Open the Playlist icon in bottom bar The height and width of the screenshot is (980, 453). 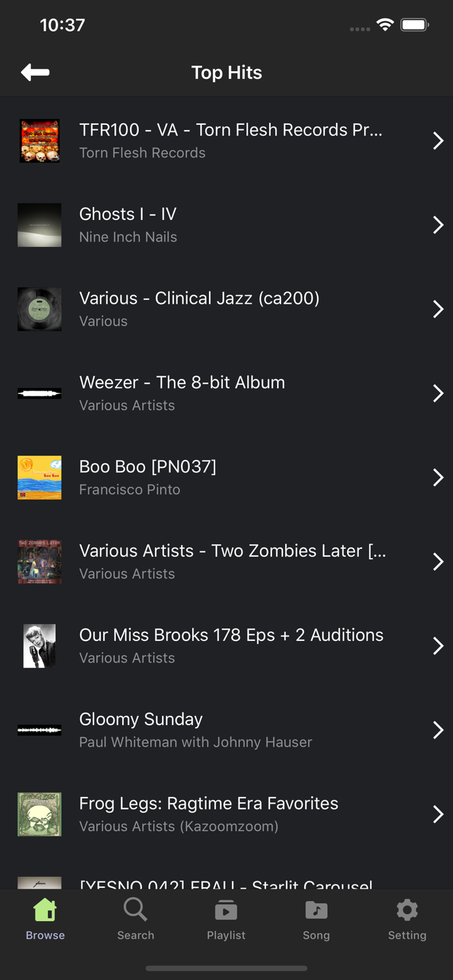click(x=226, y=909)
